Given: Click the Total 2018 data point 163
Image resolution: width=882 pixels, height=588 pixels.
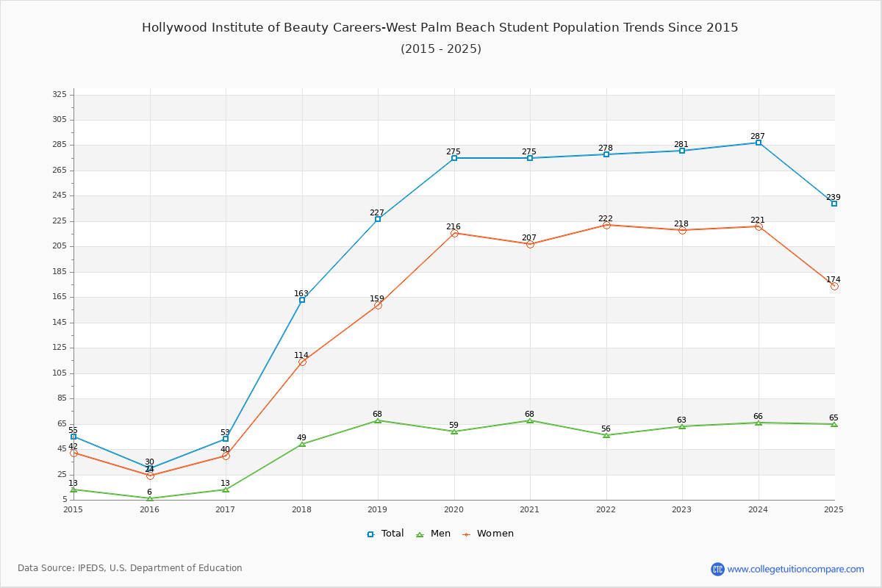Looking at the screenshot, I should [x=302, y=300].
